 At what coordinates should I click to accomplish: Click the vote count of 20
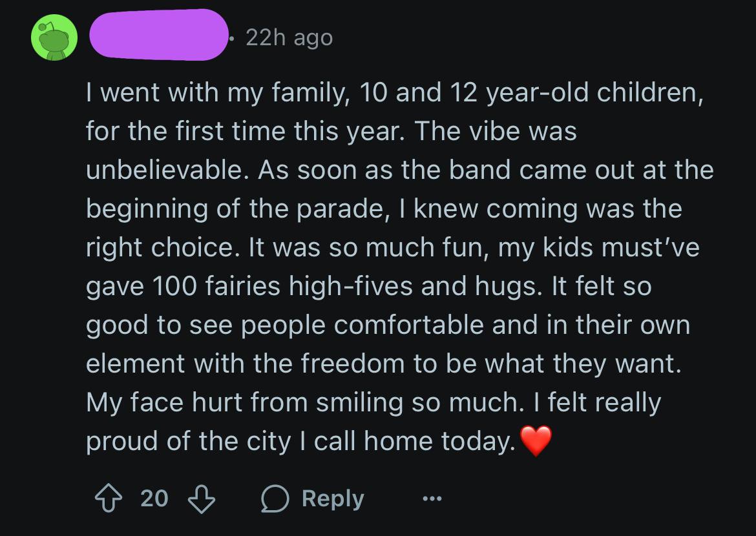[x=154, y=499]
